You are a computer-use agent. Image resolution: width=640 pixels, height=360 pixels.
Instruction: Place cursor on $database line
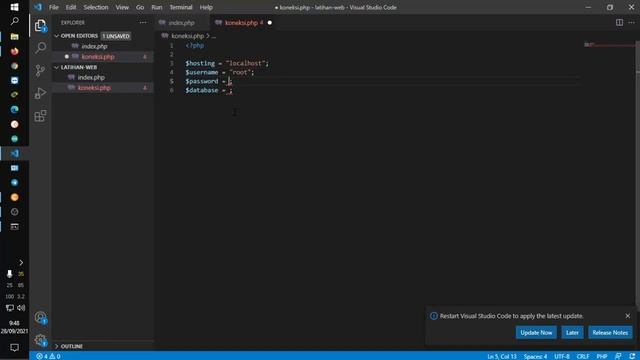pyautogui.click(x=209, y=90)
